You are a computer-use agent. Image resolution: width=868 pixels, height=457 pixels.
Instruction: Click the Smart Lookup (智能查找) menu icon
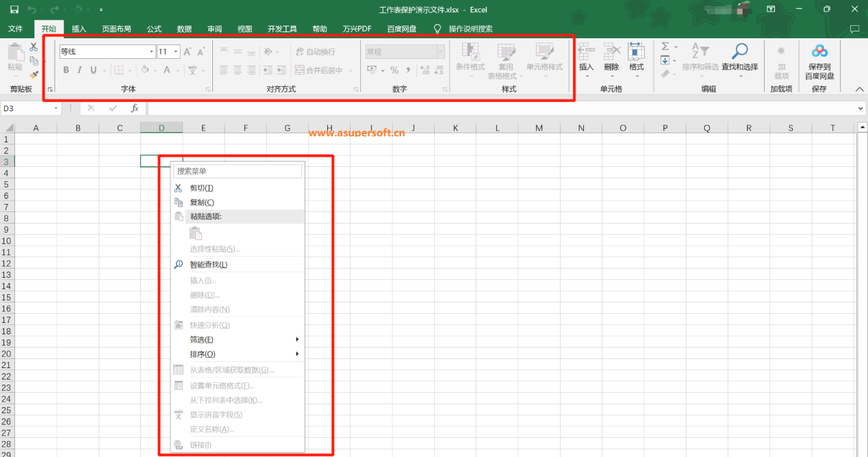[x=179, y=263]
